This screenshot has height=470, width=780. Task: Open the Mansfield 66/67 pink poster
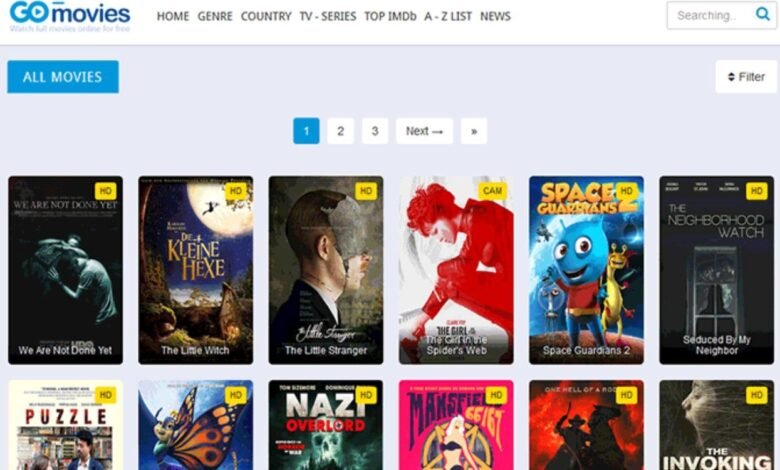(x=456, y=425)
